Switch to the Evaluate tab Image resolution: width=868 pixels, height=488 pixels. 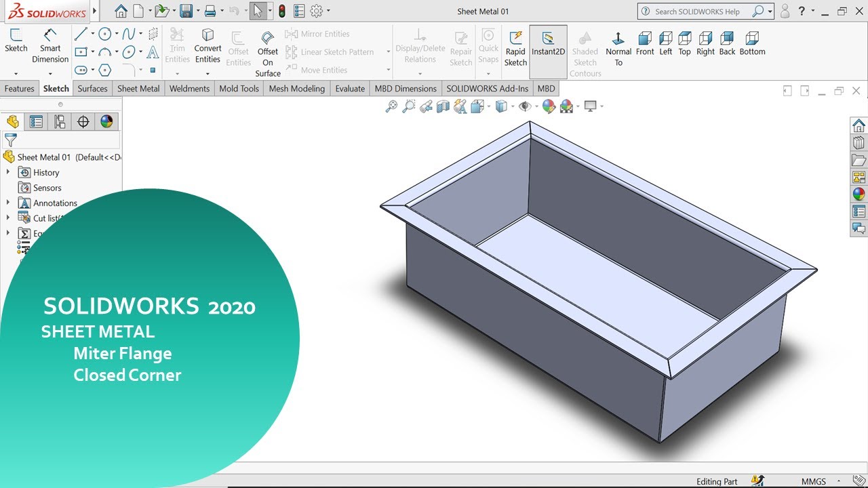[x=350, y=88]
